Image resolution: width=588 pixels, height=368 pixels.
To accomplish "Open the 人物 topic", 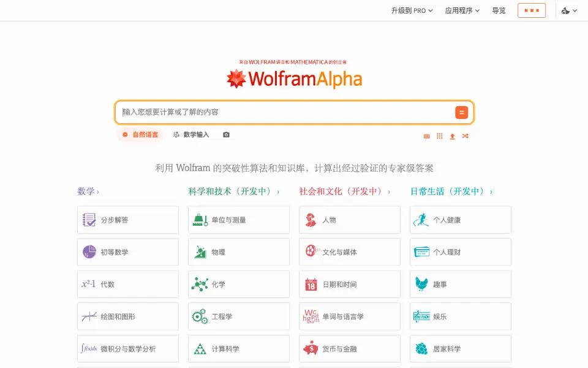I will pyautogui.click(x=350, y=220).
